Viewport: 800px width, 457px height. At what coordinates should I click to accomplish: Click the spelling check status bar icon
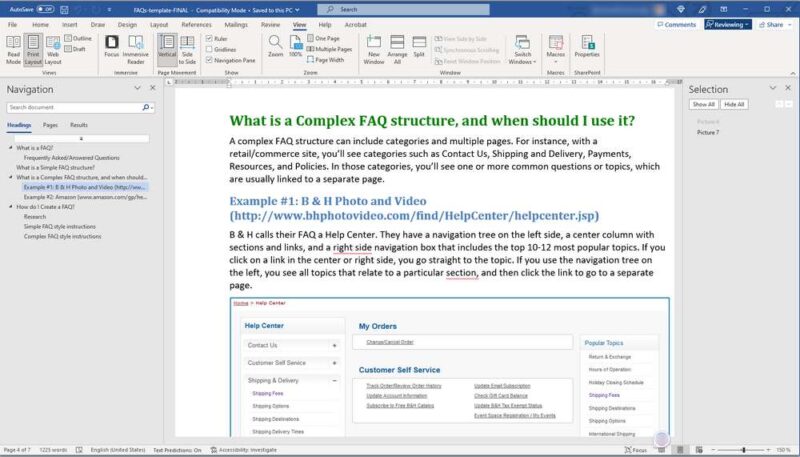79,450
